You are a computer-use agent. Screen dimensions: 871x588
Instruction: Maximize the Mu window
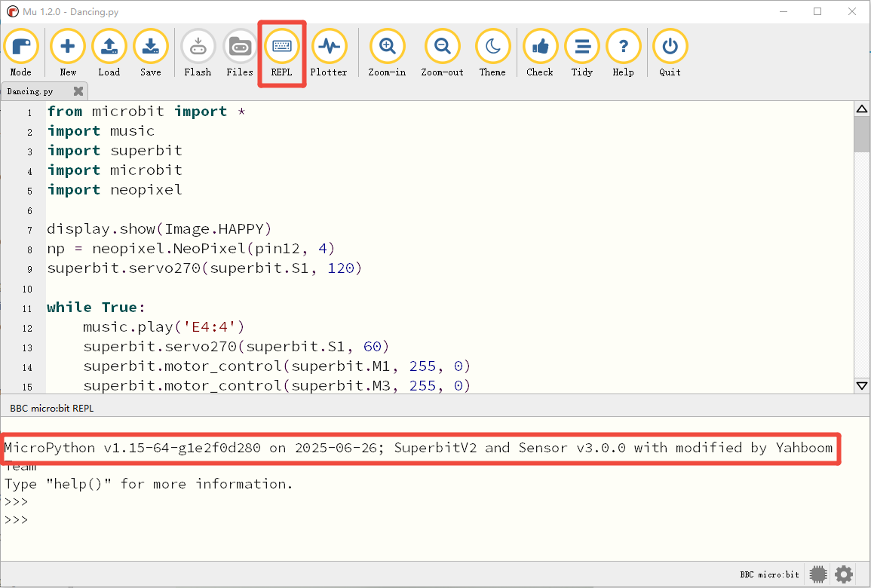pyautogui.click(x=817, y=11)
